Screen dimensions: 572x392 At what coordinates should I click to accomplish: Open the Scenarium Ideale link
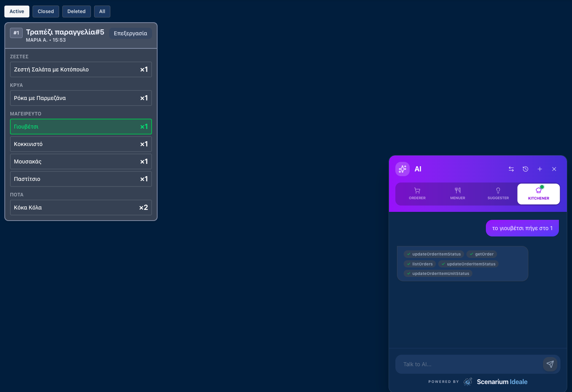[x=502, y=382]
